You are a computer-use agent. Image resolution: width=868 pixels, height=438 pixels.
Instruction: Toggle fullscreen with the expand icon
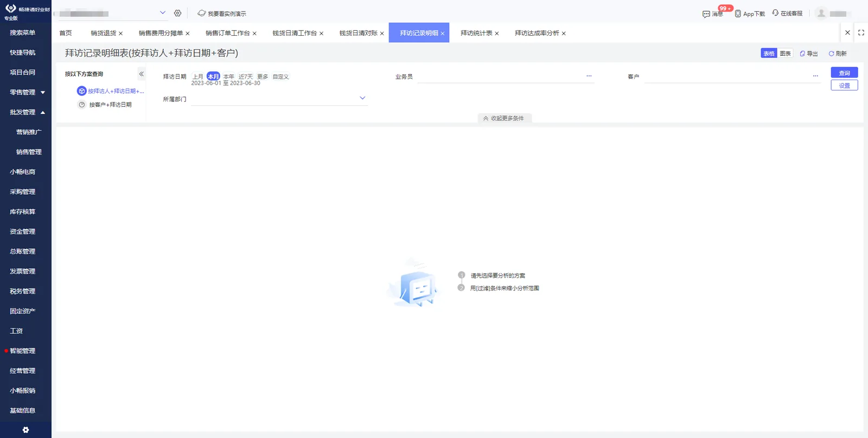point(861,33)
